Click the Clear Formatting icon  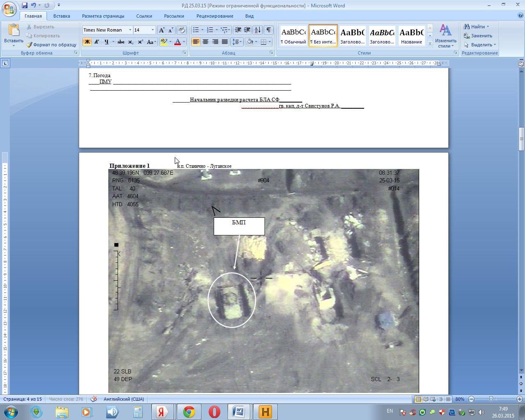click(x=182, y=30)
